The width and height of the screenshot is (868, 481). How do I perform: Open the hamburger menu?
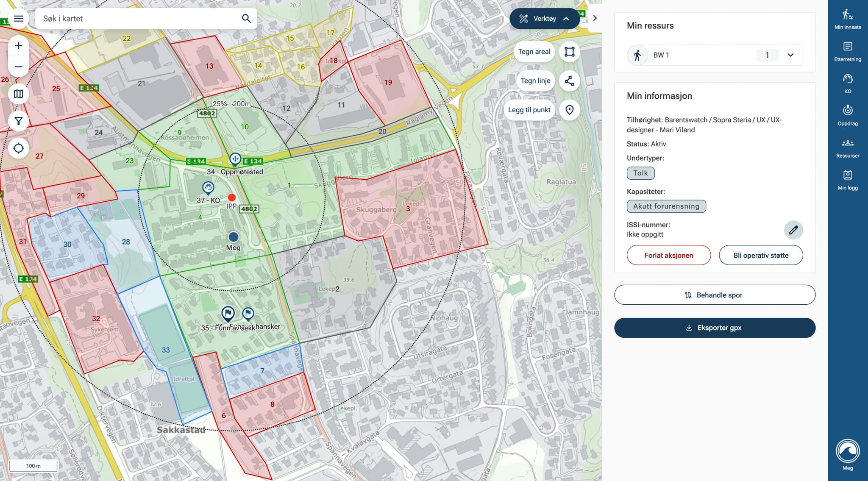[x=18, y=19]
